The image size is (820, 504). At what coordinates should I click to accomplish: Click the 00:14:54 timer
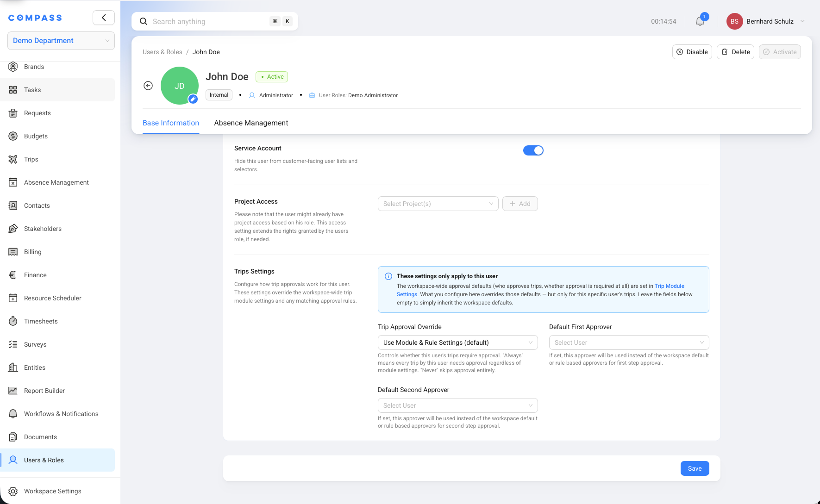[x=664, y=21]
